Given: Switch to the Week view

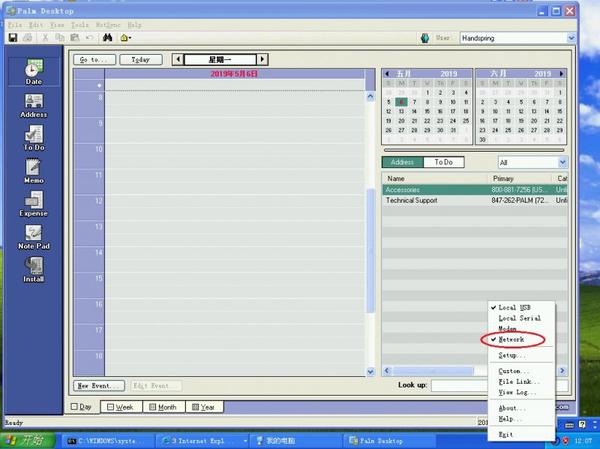Looking at the screenshot, I should (120, 407).
